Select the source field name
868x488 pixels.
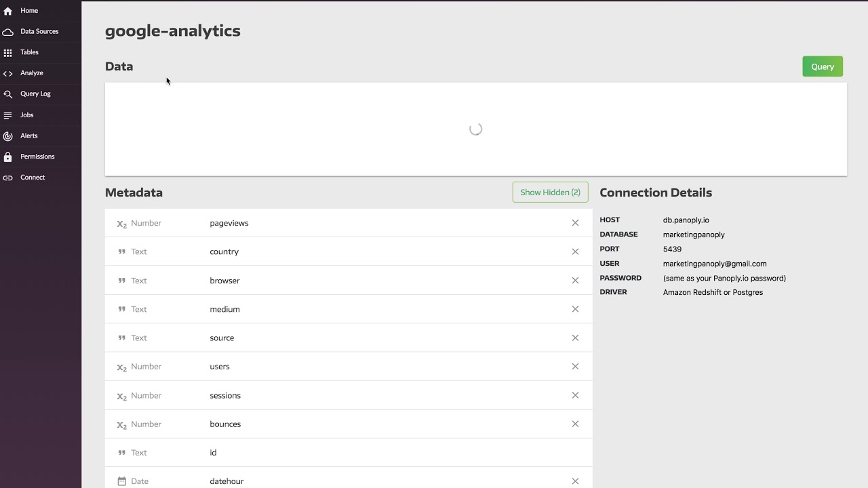pos(222,338)
